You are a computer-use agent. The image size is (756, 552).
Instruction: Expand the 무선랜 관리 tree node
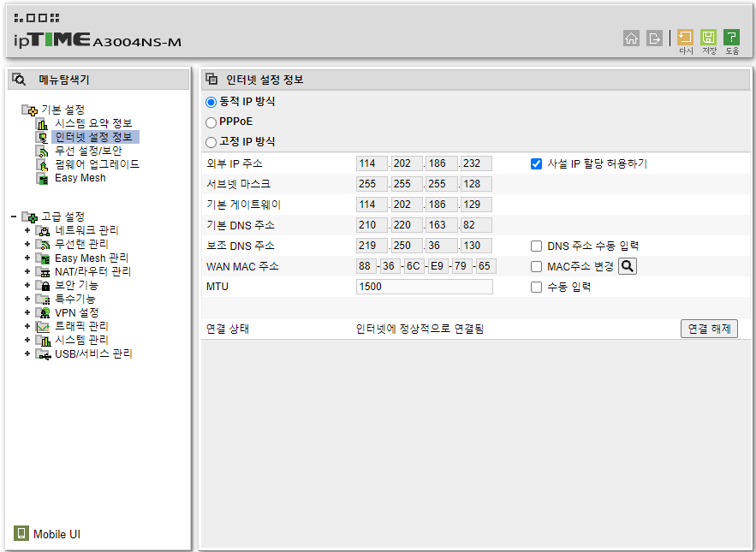coord(27,244)
